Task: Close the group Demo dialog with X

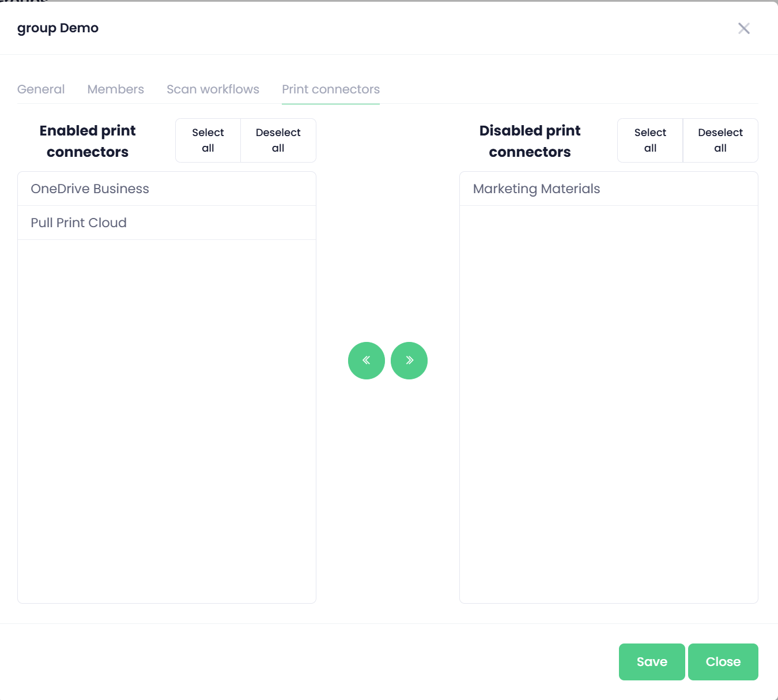Action: coord(743,28)
